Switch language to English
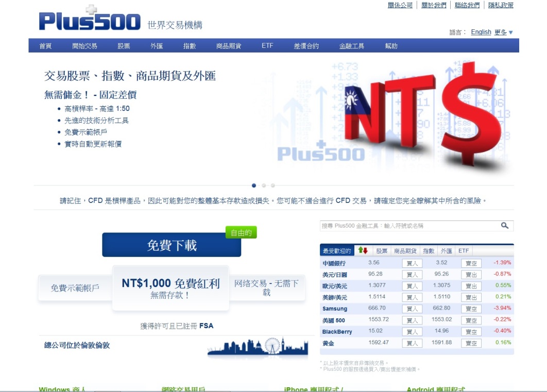The image size is (547, 392). (x=481, y=32)
